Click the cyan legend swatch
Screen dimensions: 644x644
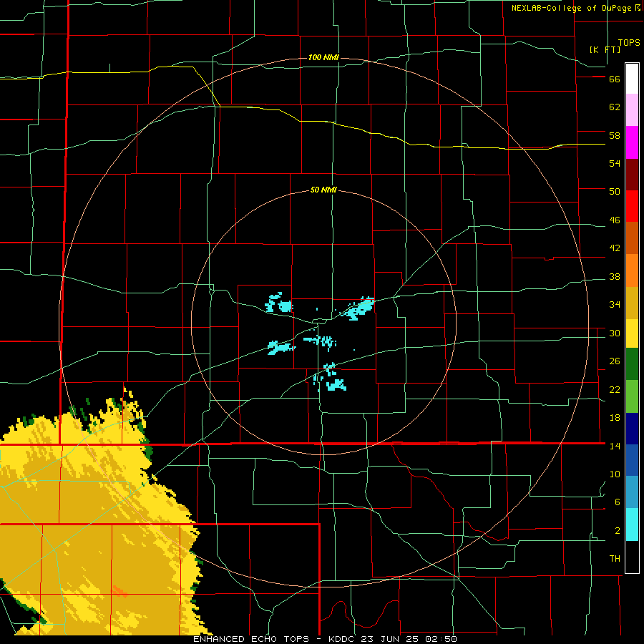(x=632, y=525)
